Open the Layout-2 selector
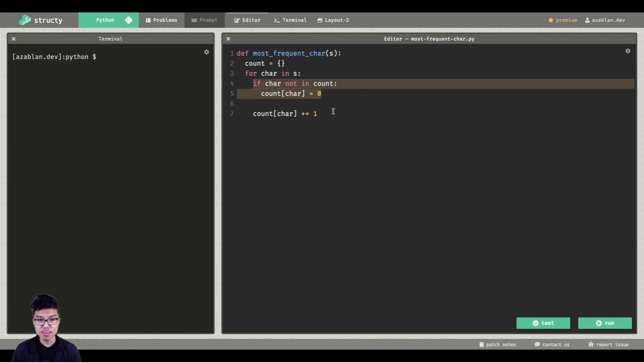644x362 pixels. tap(333, 20)
